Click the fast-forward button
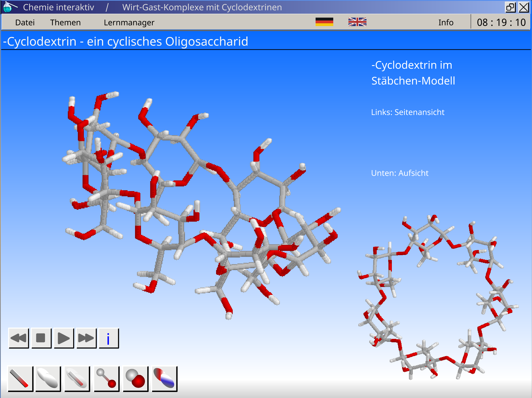 point(86,338)
